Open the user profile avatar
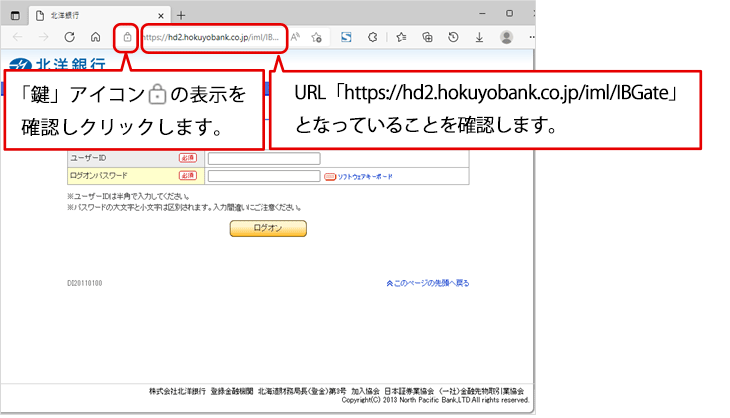The image size is (730, 418). (x=506, y=37)
